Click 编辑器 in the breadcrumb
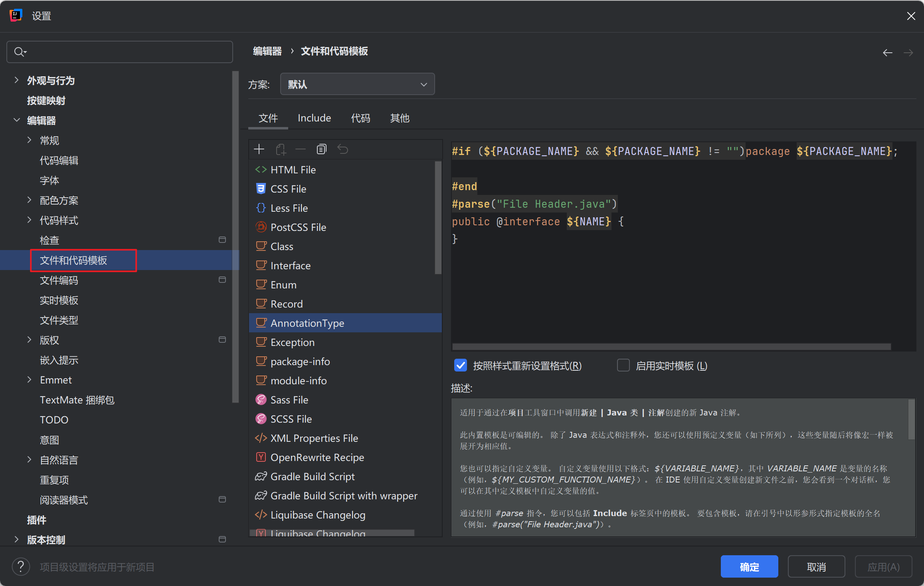 pos(267,51)
